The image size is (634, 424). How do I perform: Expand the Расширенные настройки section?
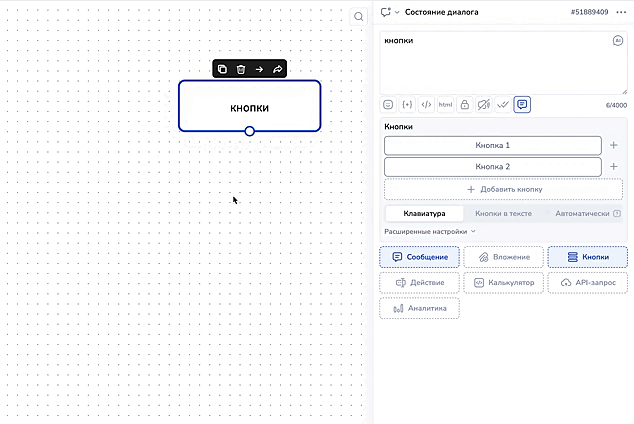tap(430, 231)
